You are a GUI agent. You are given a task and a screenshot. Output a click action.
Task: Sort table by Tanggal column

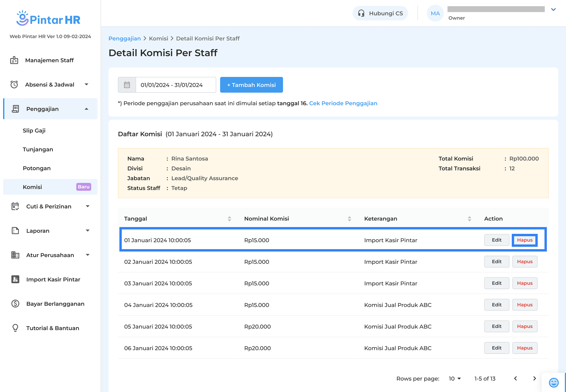[229, 219]
